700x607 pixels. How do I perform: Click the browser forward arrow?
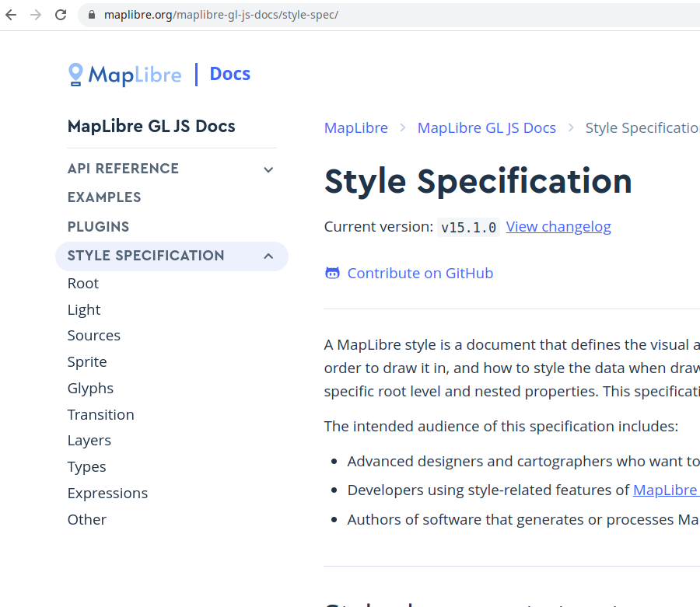36,15
